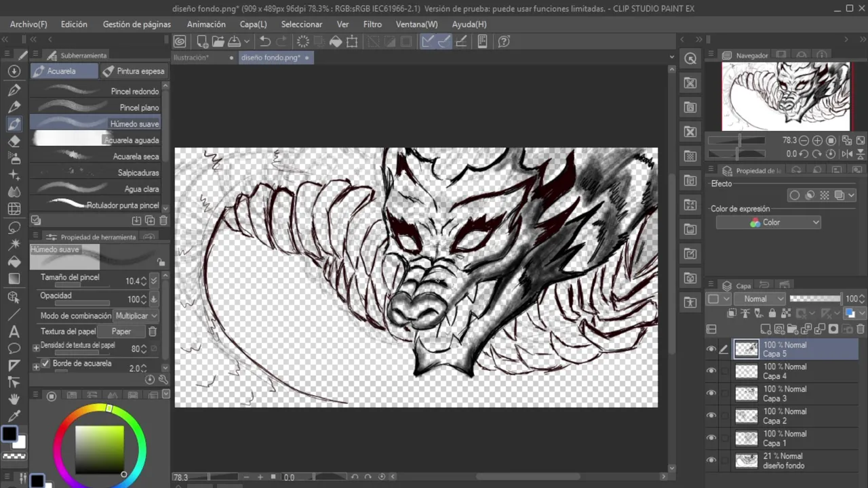Click Paper texture button
The width and height of the screenshot is (868, 488).
point(121,331)
